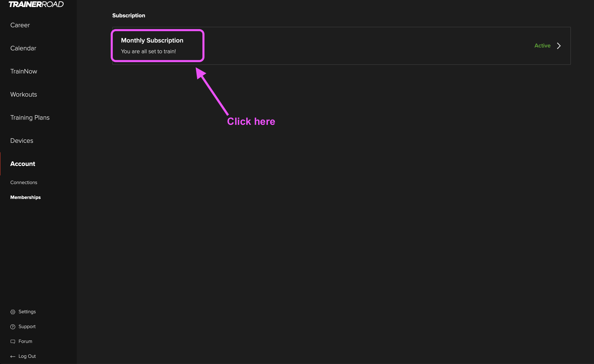Screen dimensions: 594x364
Task: Click the 'You are all set to train!' text
Action: [x=148, y=51]
